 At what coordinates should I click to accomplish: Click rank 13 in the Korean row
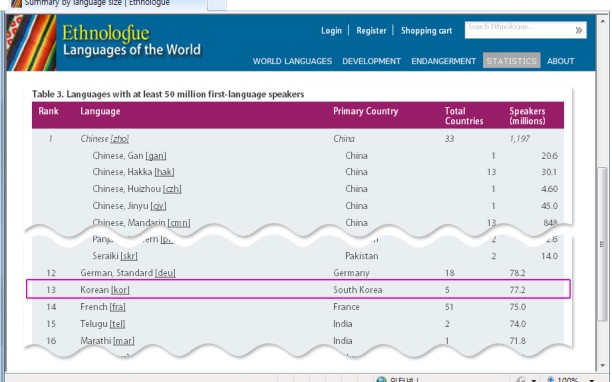click(x=51, y=290)
